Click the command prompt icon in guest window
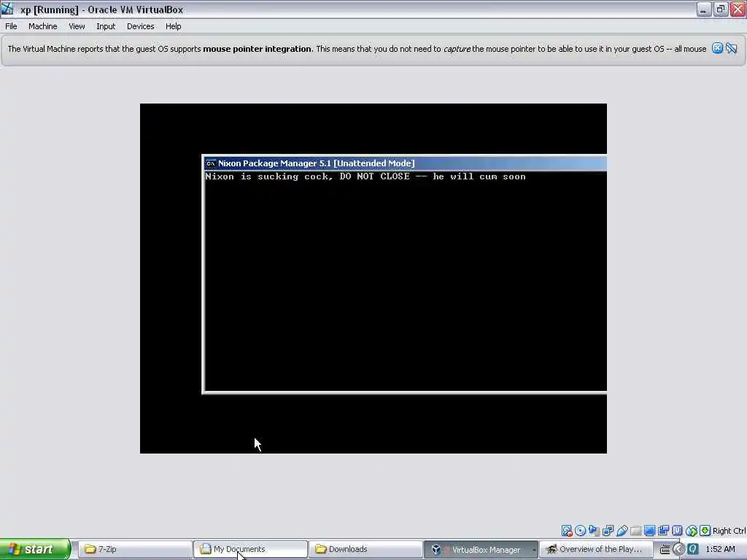The width and height of the screenshot is (747, 560). 211,163
